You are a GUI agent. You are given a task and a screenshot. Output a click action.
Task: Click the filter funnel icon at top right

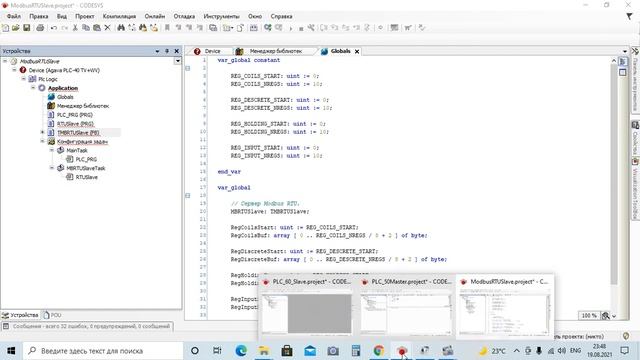(629, 16)
